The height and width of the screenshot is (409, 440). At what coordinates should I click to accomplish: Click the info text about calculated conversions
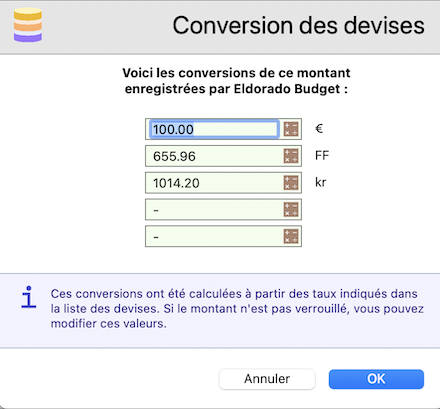[237, 308]
